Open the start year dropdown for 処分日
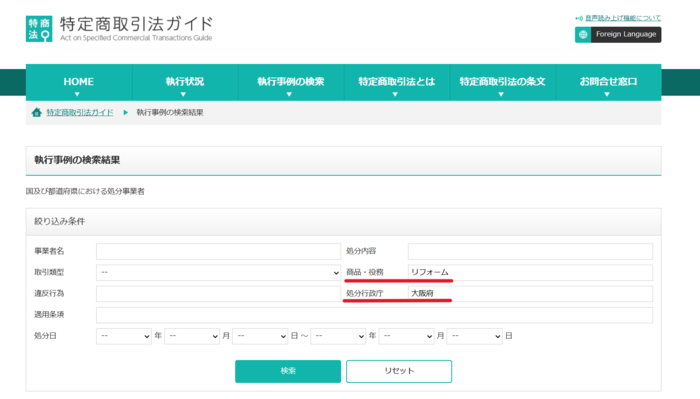The height and width of the screenshot is (399, 700). [x=124, y=336]
